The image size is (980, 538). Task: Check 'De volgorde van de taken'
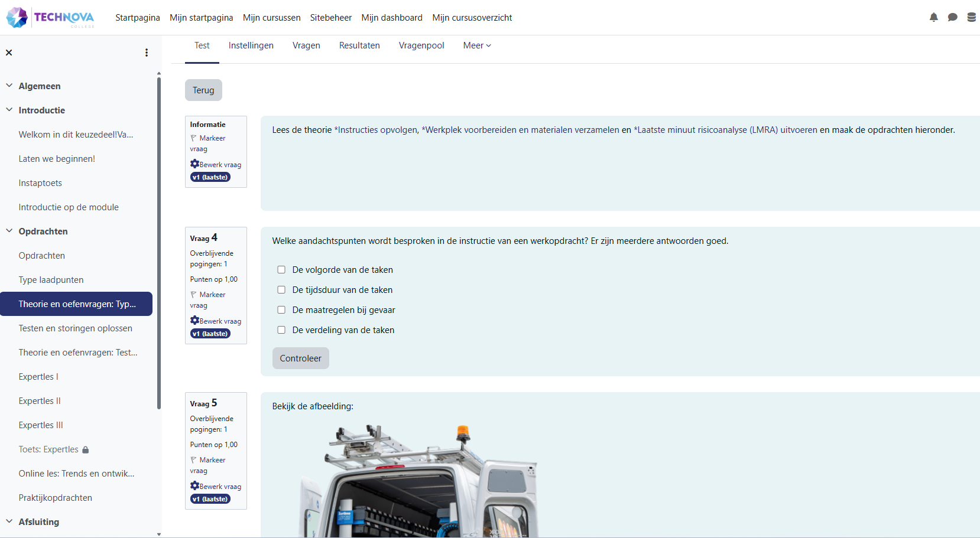point(281,270)
